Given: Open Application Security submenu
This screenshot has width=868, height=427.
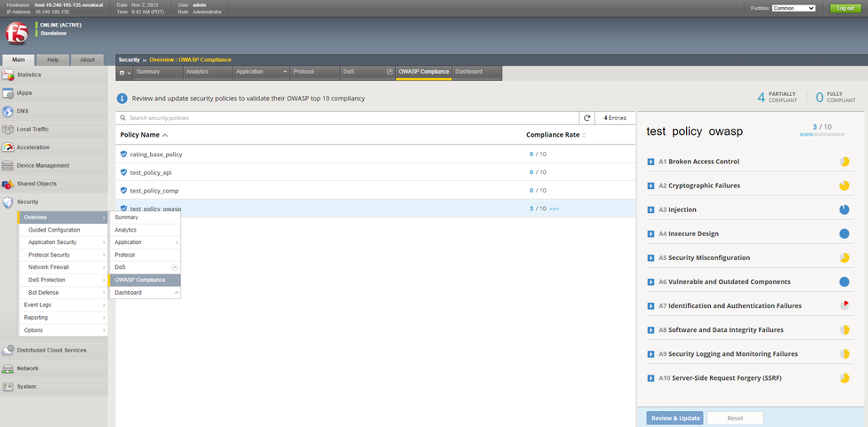Looking at the screenshot, I should pyautogui.click(x=62, y=242).
